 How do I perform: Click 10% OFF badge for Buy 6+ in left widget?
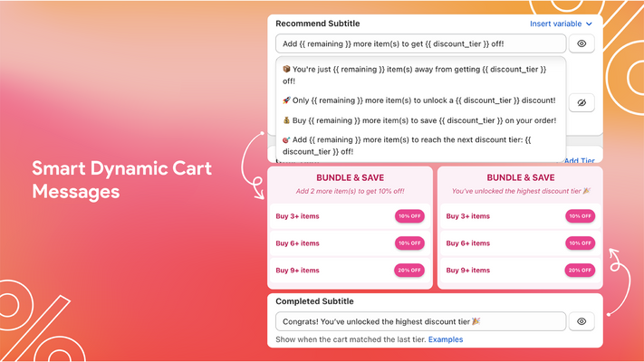coord(409,243)
